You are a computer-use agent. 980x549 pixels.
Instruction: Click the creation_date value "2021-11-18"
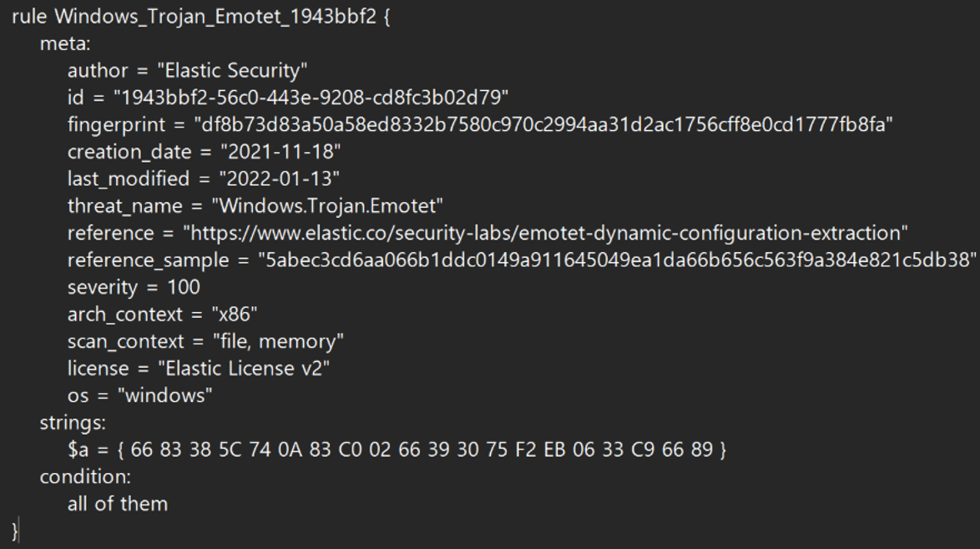(x=280, y=152)
